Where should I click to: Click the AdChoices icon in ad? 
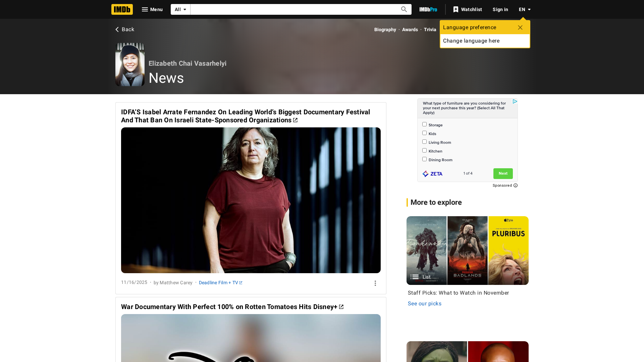coord(515,101)
